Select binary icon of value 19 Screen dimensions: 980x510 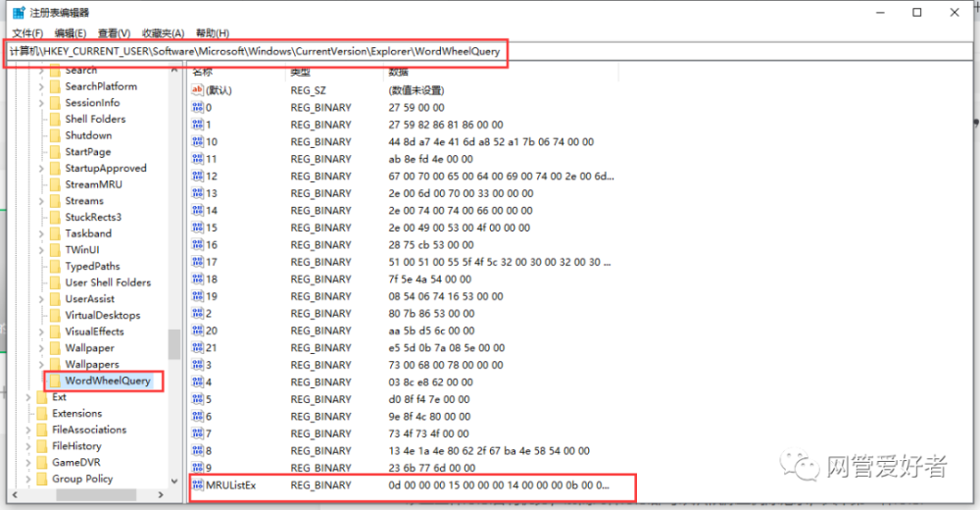click(198, 296)
